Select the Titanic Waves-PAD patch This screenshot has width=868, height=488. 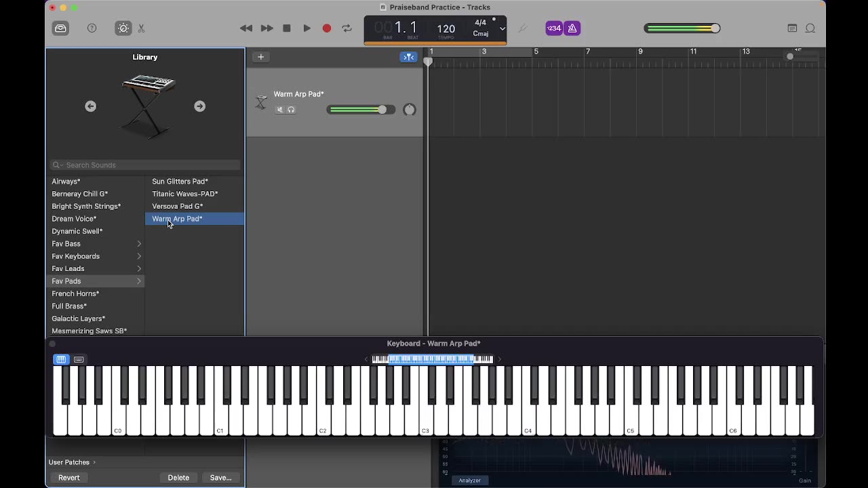point(185,194)
